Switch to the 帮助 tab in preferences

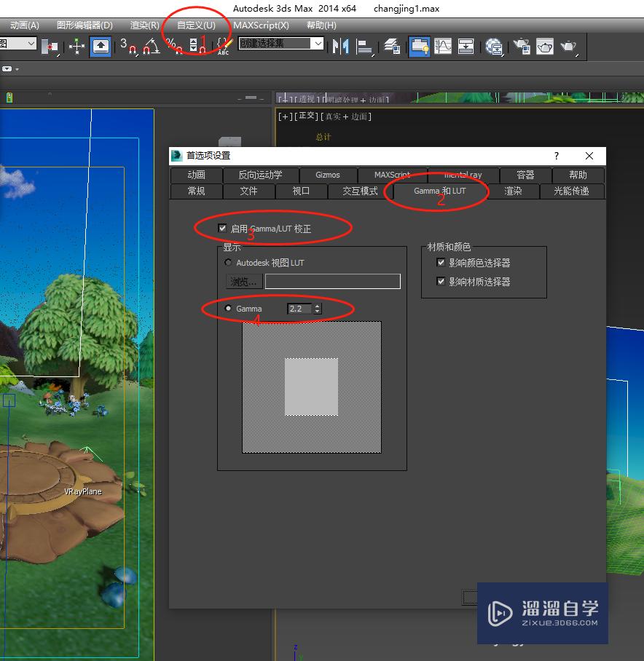point(578,175)
